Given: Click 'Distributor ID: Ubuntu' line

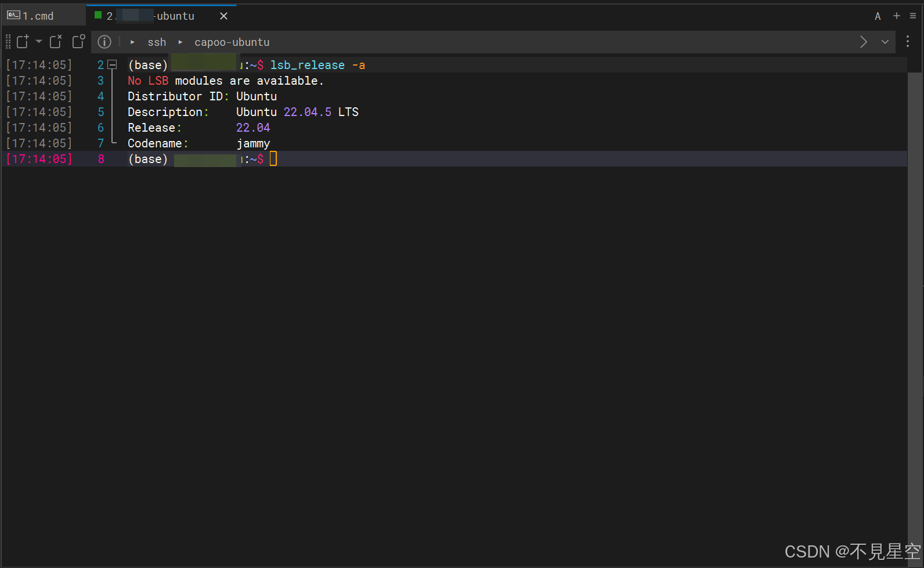Looking at the screenshot, I should pos(202,96).
